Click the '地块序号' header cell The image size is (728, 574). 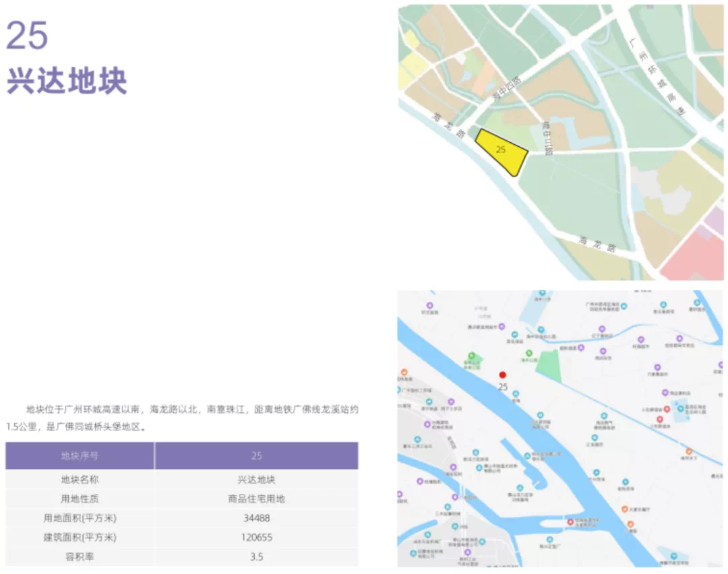coord(80,455)
